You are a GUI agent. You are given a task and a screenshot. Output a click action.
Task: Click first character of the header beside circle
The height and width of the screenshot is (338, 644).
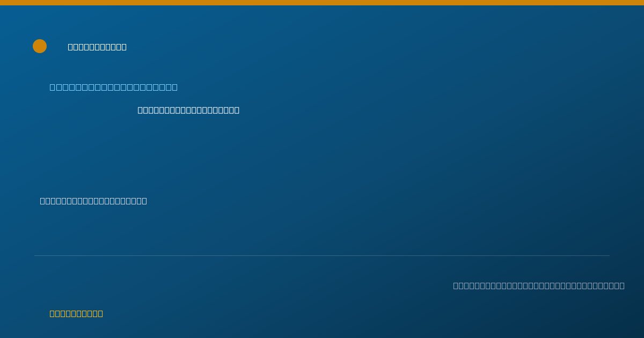coord(70,47)
